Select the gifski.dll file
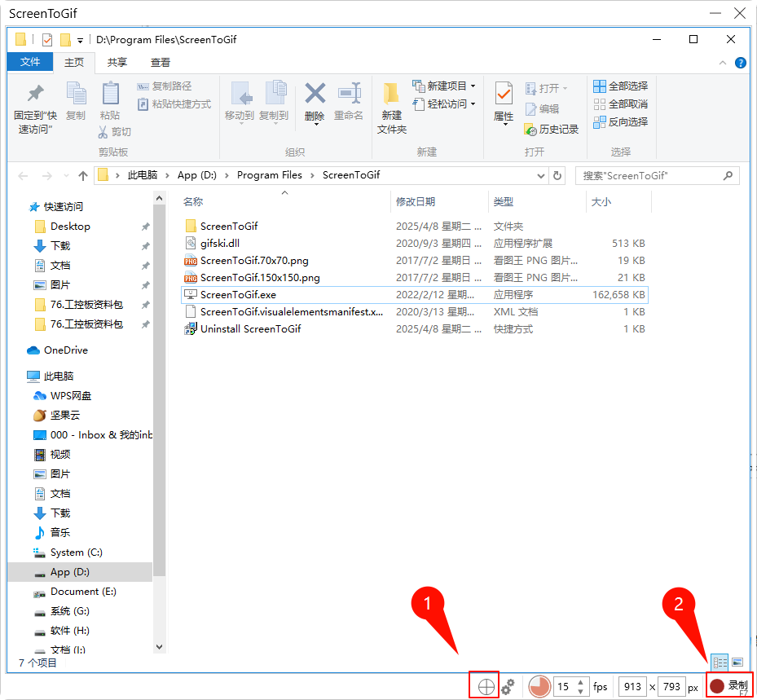The image size is (757, 700). 414,244
